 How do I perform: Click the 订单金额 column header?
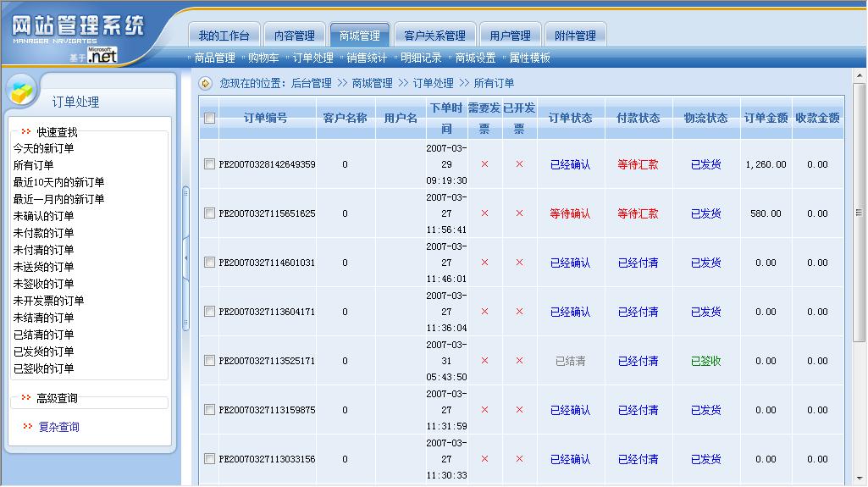766,118
